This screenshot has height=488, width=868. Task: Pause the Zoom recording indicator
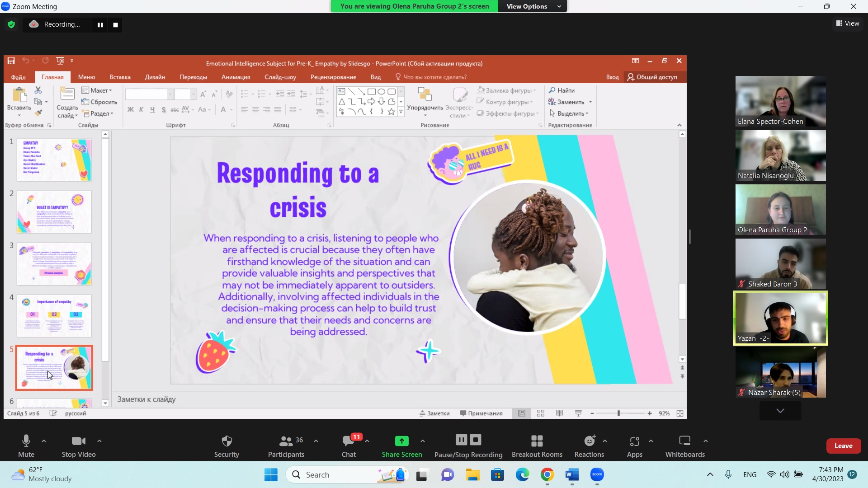(x=100, y=25)
